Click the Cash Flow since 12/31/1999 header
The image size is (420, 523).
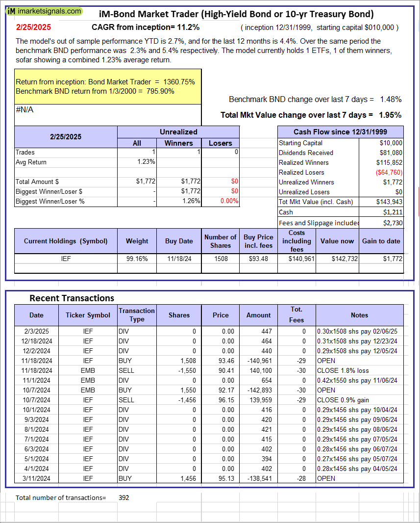click(340, 132)
